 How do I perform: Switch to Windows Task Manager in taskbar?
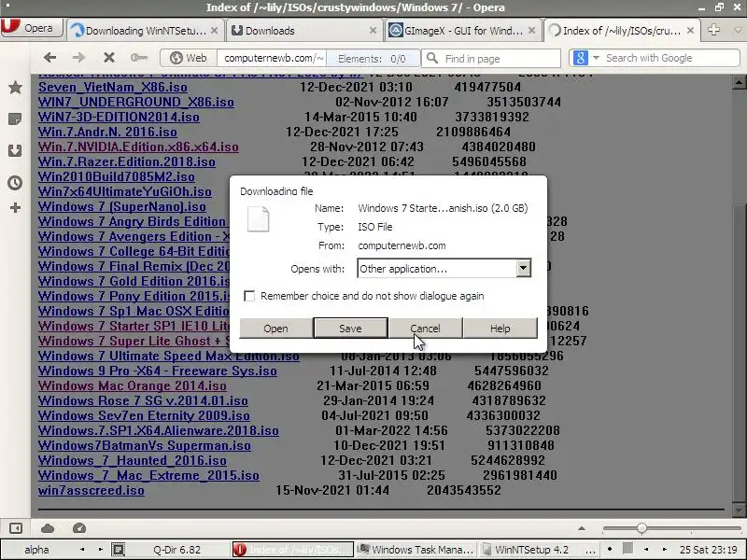416,550
